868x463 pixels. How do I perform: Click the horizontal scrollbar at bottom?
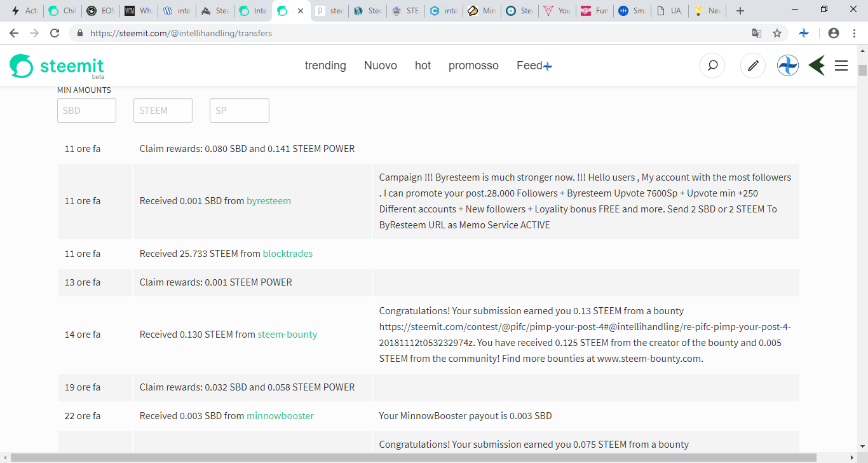click(413, 458)
